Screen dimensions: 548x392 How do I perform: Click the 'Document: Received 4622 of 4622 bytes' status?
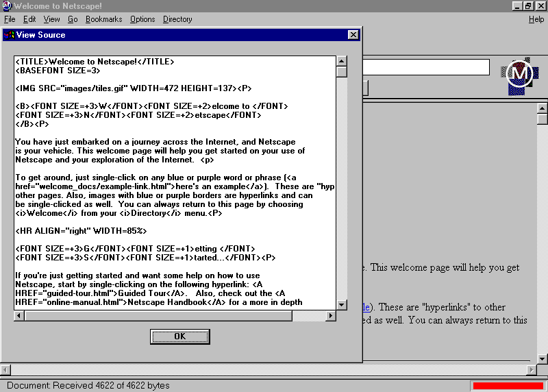88,385
